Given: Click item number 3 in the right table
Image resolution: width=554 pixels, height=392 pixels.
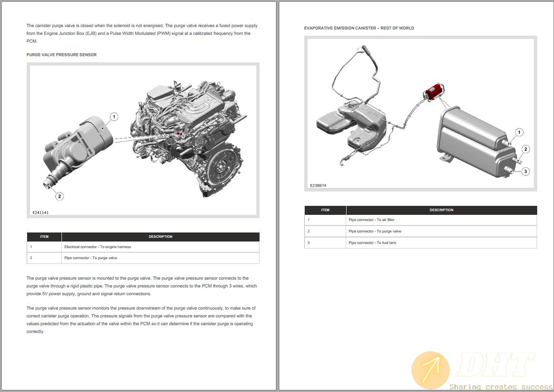Looking at the screenshot, I should pos(308,243).
